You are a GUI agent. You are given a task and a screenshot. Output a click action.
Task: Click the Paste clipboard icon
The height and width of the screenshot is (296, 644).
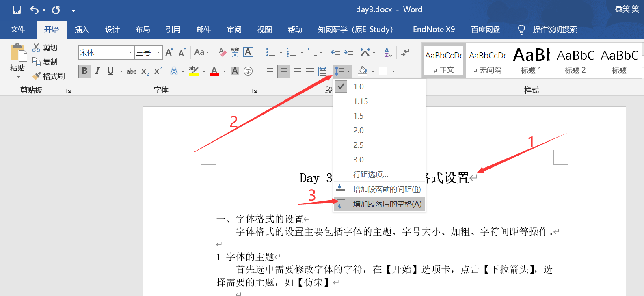(x=18, y=53)
